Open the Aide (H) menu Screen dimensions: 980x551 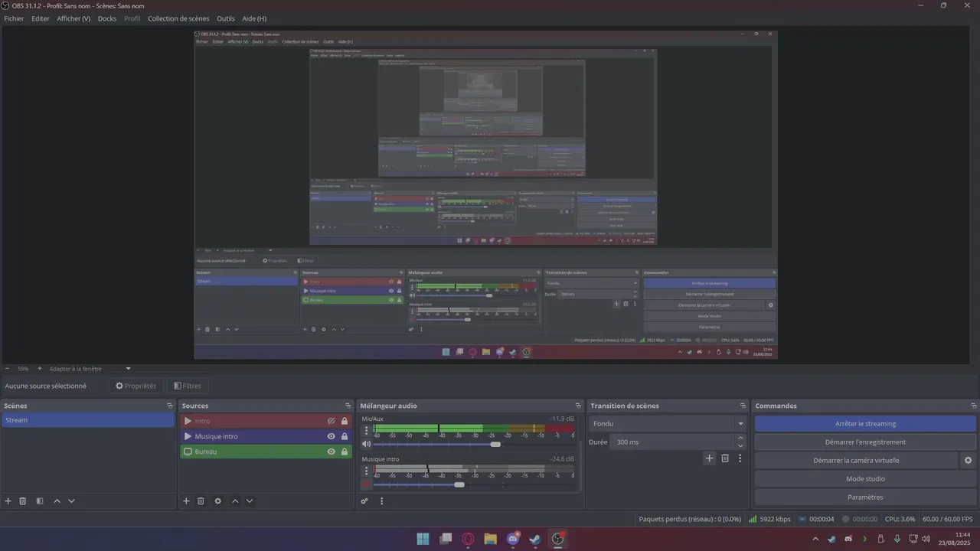254,18
